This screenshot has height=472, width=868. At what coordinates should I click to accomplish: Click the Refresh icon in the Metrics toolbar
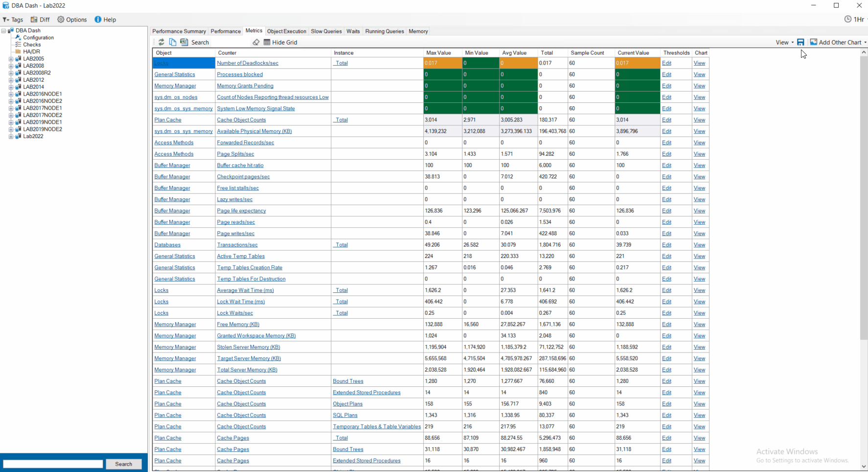pyautogui.click(x=161, y=42)
